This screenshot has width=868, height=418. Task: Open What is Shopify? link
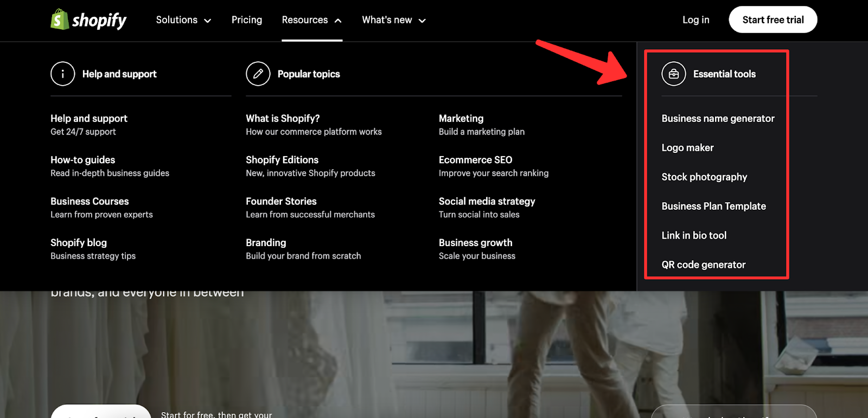[314, 125]
